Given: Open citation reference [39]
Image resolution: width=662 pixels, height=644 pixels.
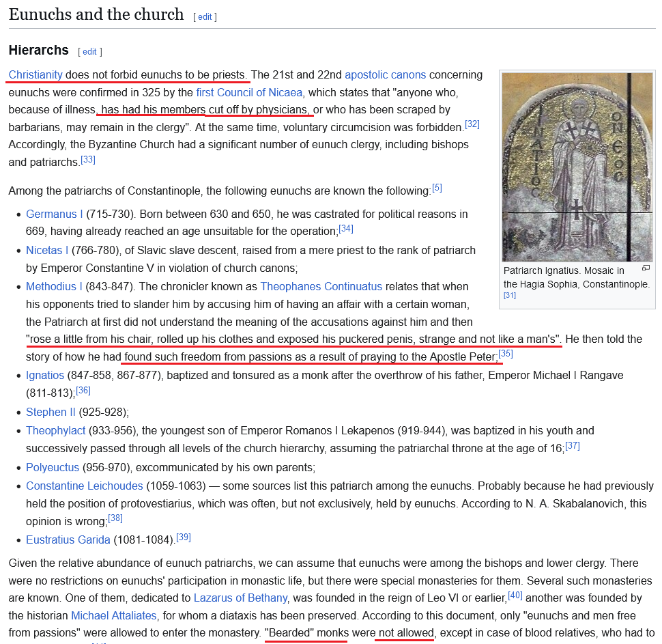Looking at the screenshot, I should (183, 537).
